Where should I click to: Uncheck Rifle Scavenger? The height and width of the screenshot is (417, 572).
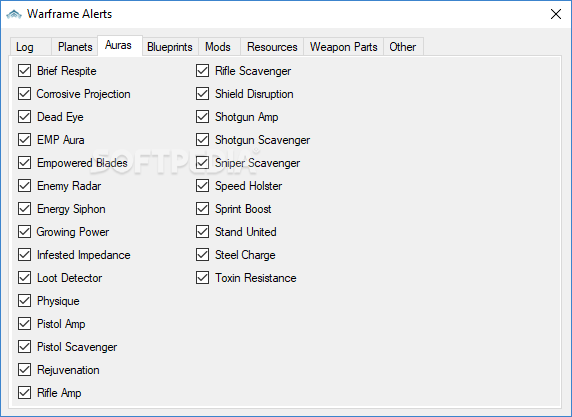[202, 71]
